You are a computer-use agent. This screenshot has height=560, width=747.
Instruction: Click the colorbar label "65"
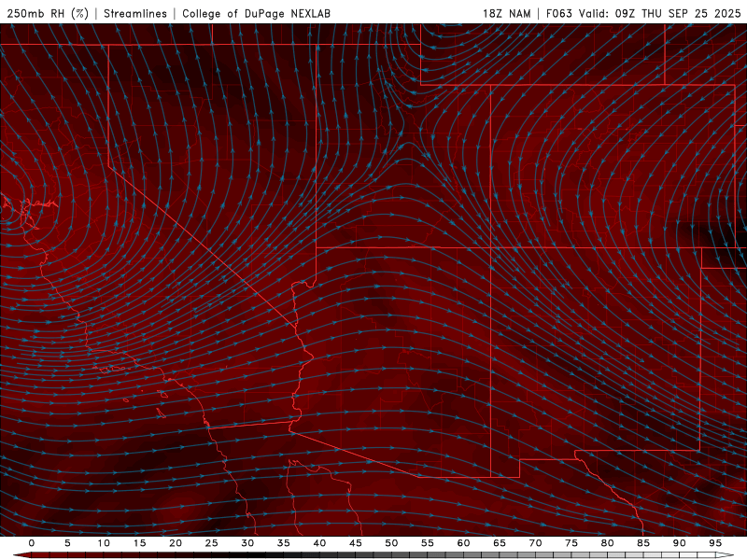[x=500, y=543]
